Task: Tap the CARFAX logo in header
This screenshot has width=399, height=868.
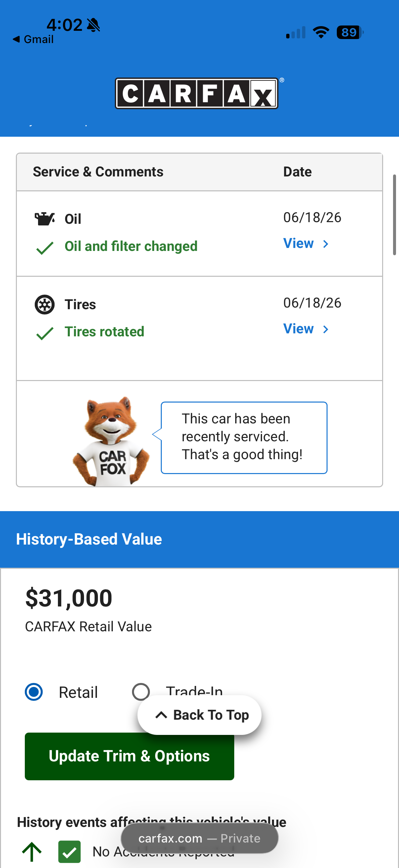Action: (x=197, y=93)
